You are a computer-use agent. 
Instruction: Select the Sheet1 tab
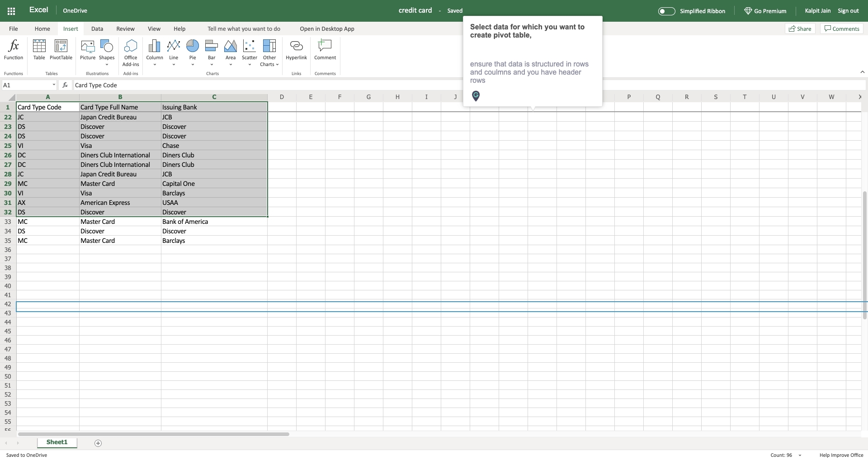[57, 442]
